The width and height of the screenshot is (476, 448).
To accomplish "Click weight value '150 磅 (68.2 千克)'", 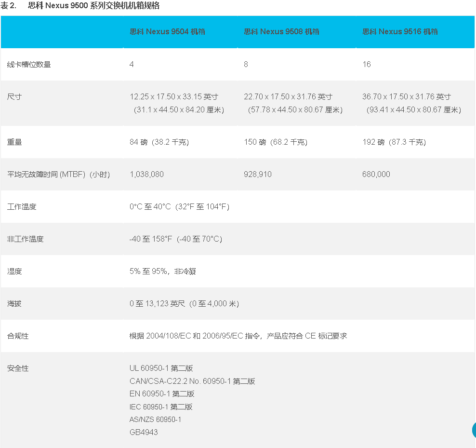I will tap(276, 142).
